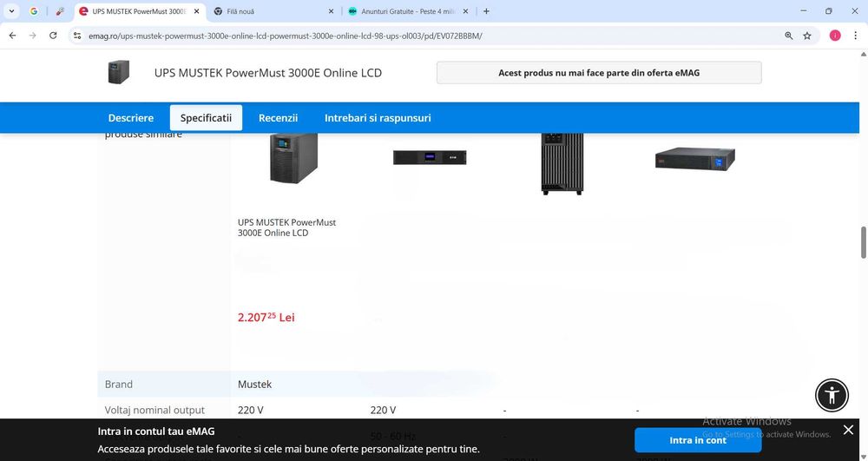Open the third tall tower UPS image
Screen dimensions: 868x461
[x=562, y=164]
